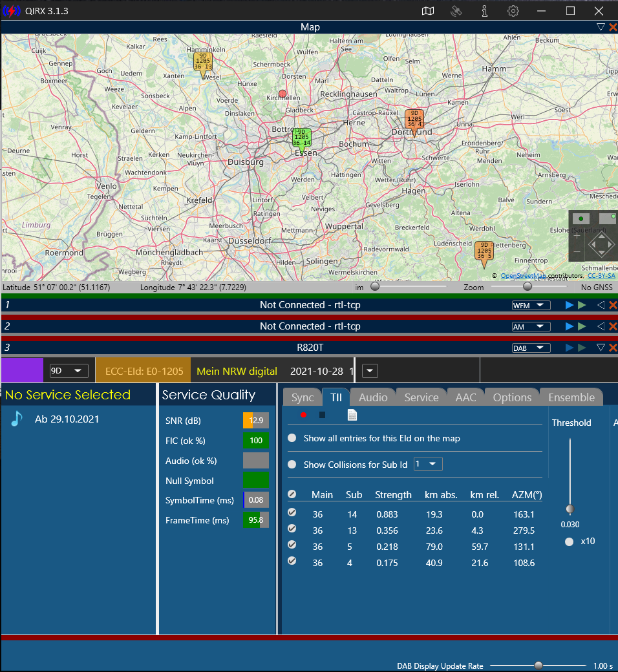Uncheck the TII row with Sub 13
Image resolution: width=618 pixels, height=672 pixels.
pos(292,529)
